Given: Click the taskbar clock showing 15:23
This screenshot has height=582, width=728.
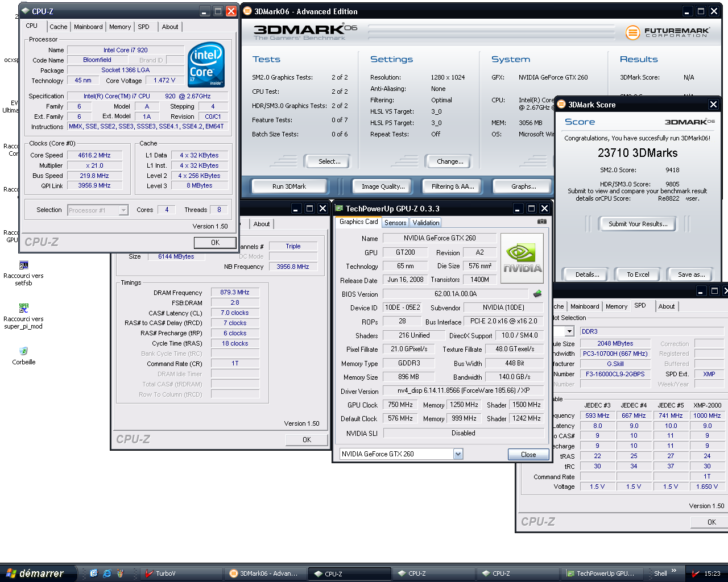Looking at the screenshot, I should (712, 573).
